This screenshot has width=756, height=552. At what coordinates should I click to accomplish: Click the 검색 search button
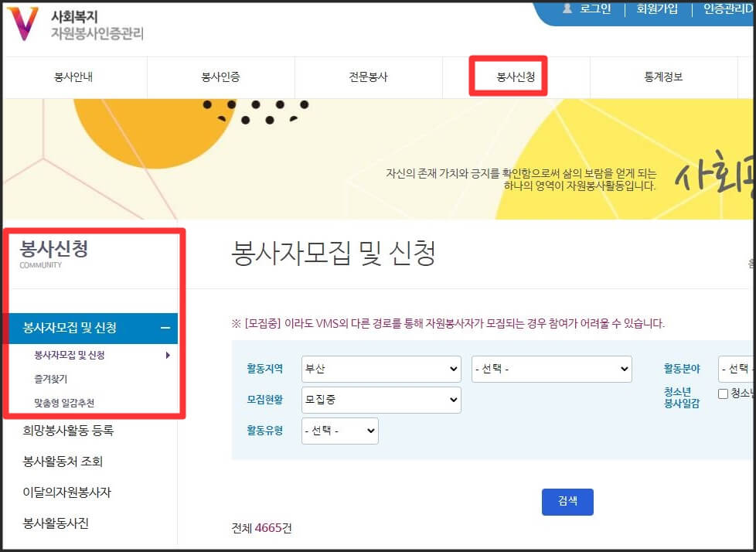click(x=567, y=501)
